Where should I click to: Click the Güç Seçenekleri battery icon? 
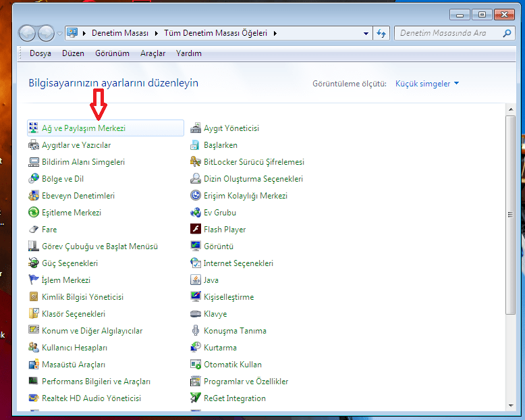pos(34,263)
